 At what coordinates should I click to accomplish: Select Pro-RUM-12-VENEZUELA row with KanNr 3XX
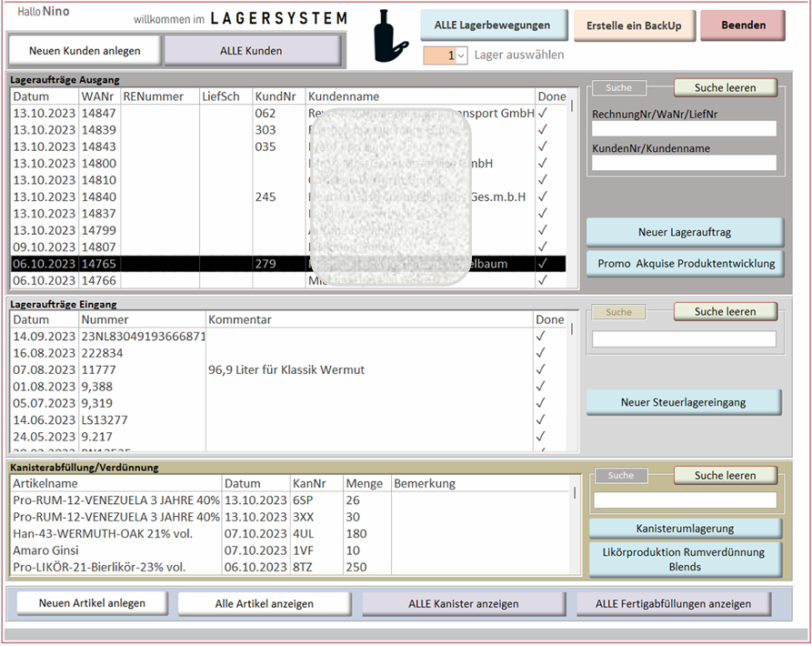click(x=290, y=517)
